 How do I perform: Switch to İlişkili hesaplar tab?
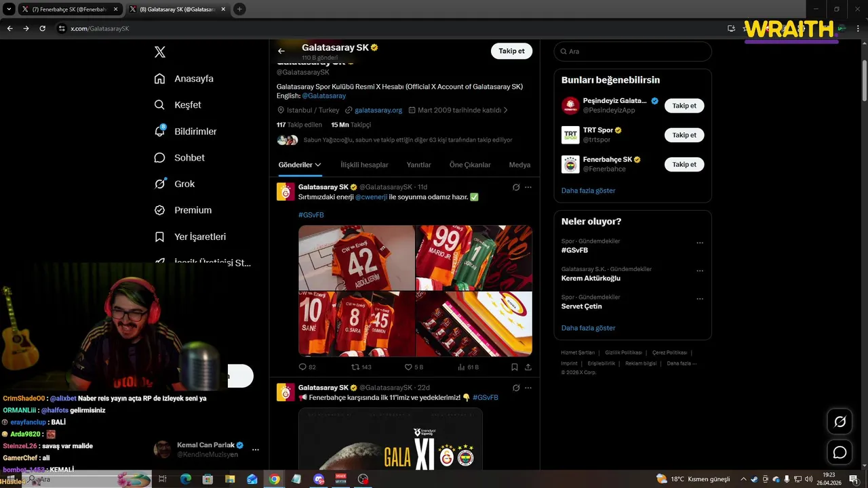(364, 165)
